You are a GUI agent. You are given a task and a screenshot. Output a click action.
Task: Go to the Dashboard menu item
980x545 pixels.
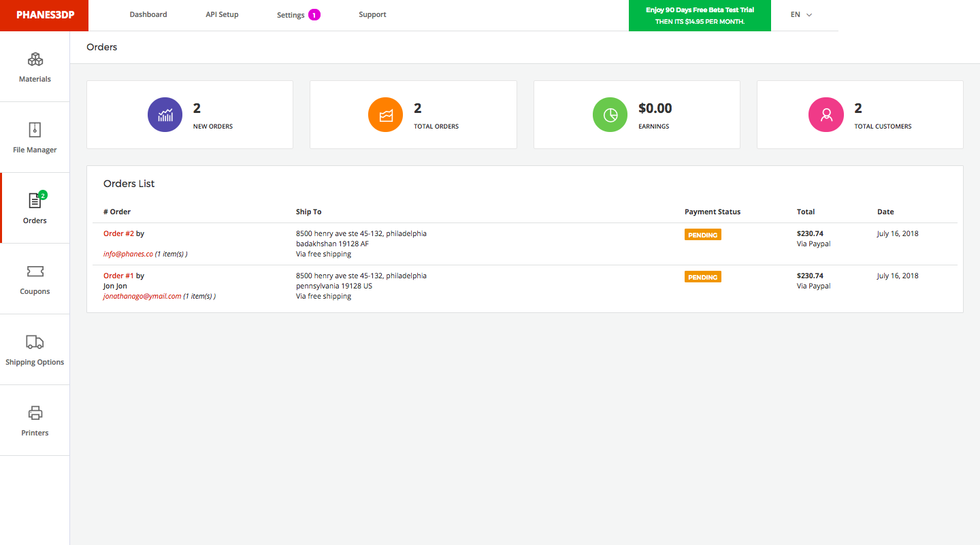pos(148,14)
